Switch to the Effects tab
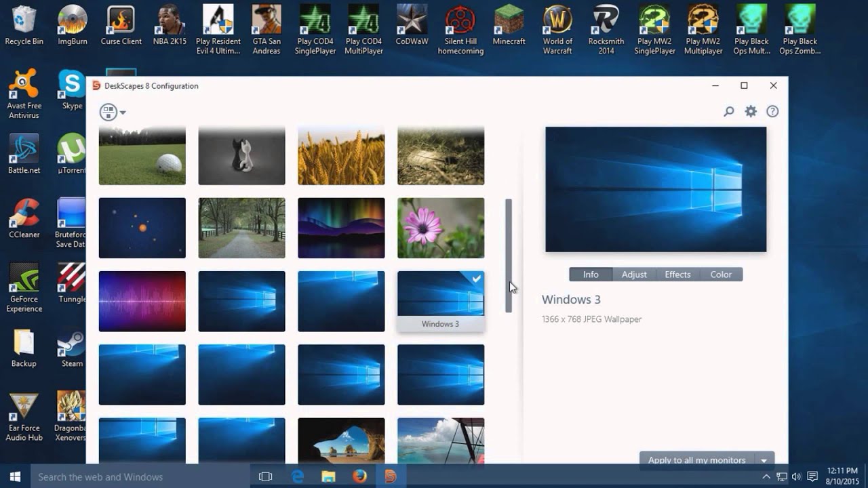Image resolution: width=868 pixels, height=488 pixels. click(677, 274)
